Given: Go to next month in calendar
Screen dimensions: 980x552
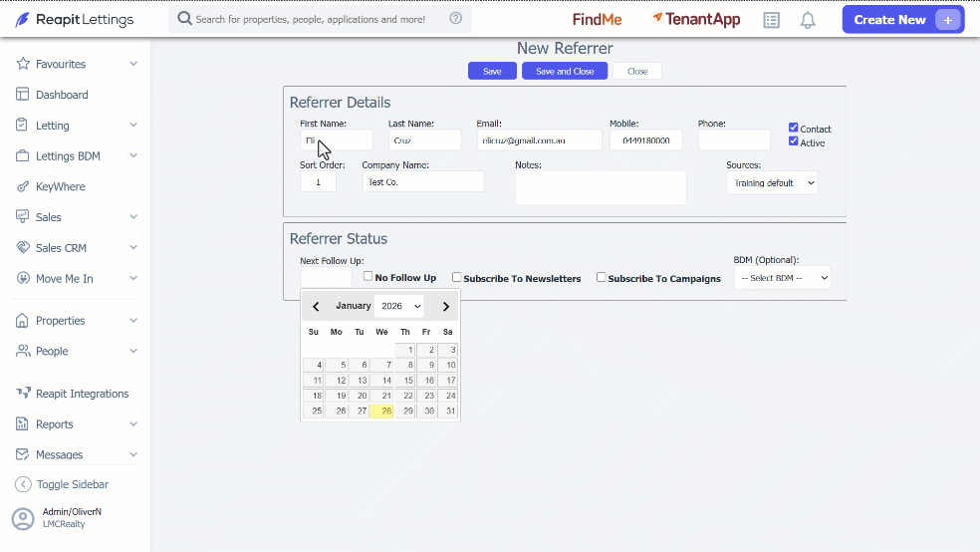Looking at the screenshot, I should coord(445,306).
